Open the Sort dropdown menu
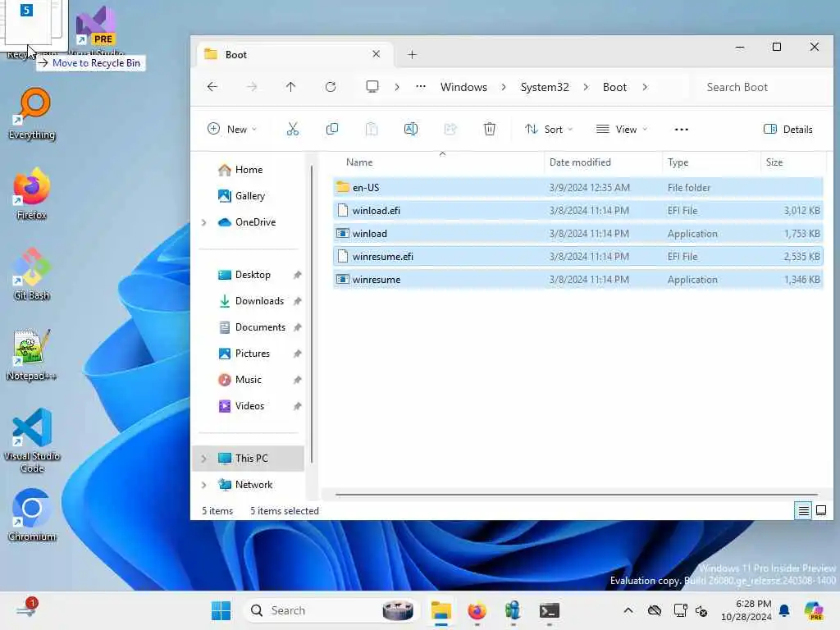The width and height of the screenshot is (840, 630). click(549, 129)
